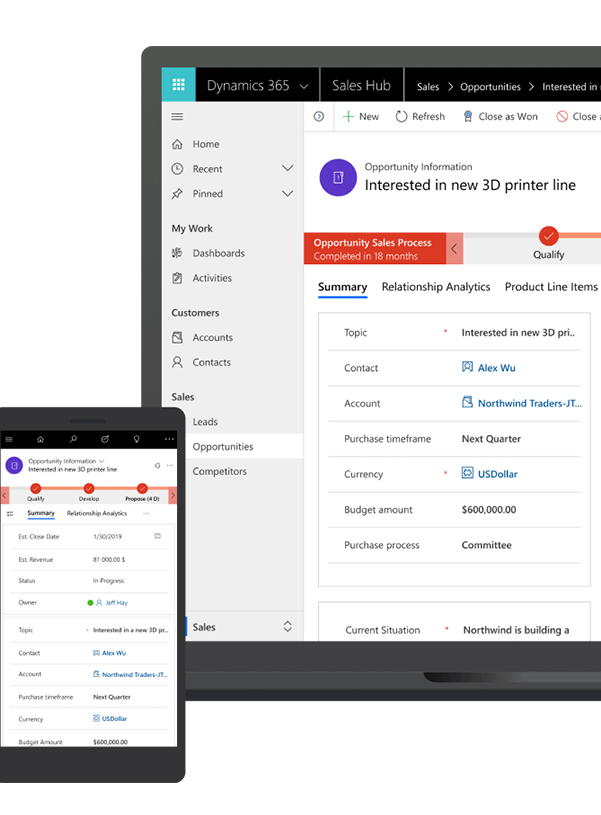The image size is (601, 815).
Task: Click the Dashboards icon under My Work
Action: [177, 253]
